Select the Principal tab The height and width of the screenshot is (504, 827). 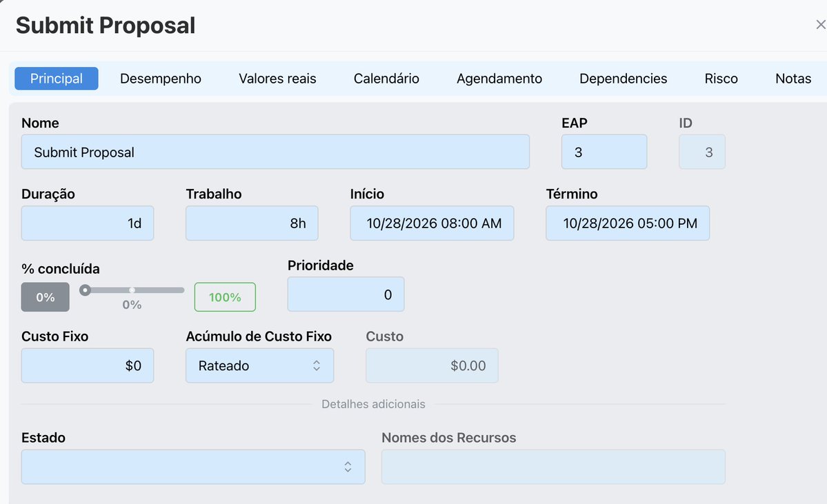click(57, 79)
